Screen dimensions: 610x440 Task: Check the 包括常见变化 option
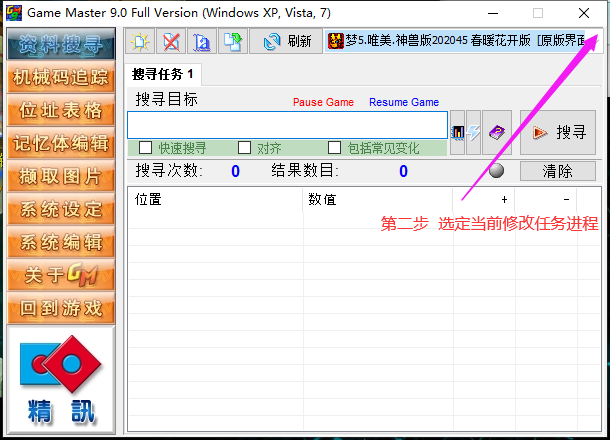(334, 148)
